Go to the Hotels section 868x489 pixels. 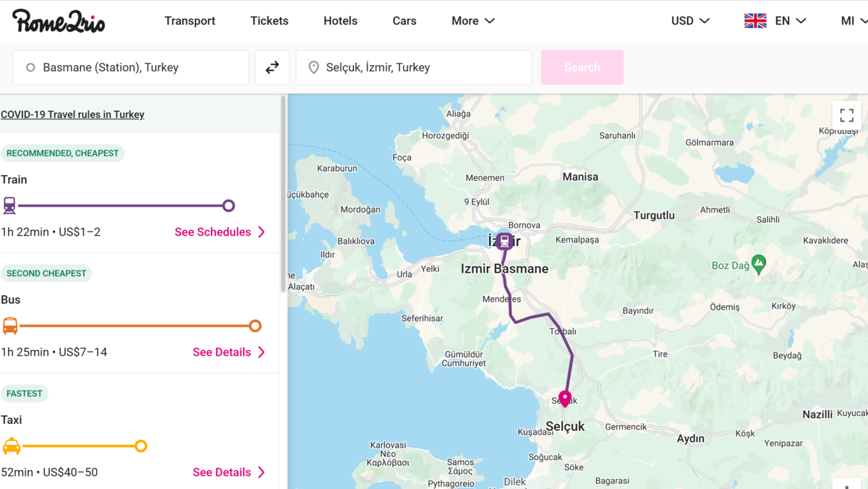(x=340, y=21)
